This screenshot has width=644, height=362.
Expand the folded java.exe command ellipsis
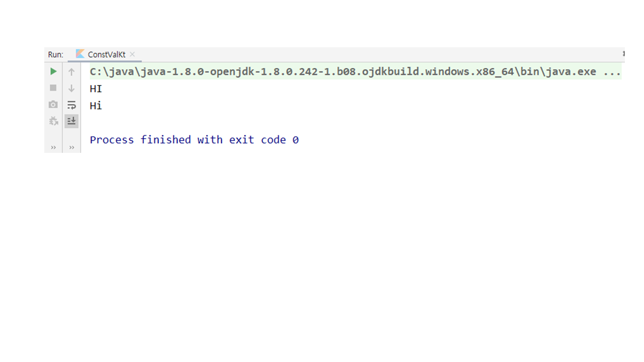click(x=611, y=72)
